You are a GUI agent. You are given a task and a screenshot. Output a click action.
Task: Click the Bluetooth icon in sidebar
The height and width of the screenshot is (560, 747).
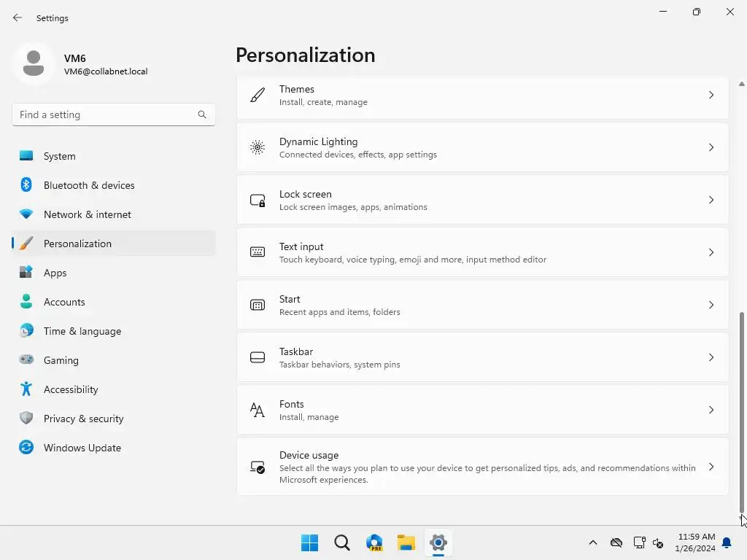26,184
